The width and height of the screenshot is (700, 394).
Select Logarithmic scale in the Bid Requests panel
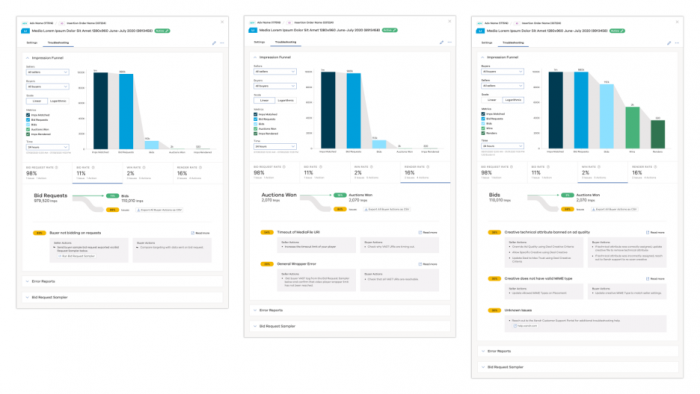click(x=58, y=101)
